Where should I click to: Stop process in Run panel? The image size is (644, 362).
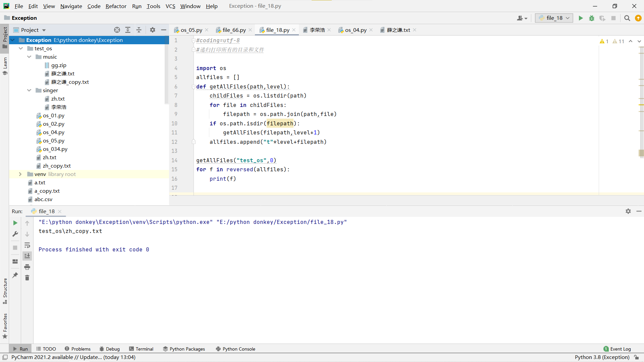point(15,248)
